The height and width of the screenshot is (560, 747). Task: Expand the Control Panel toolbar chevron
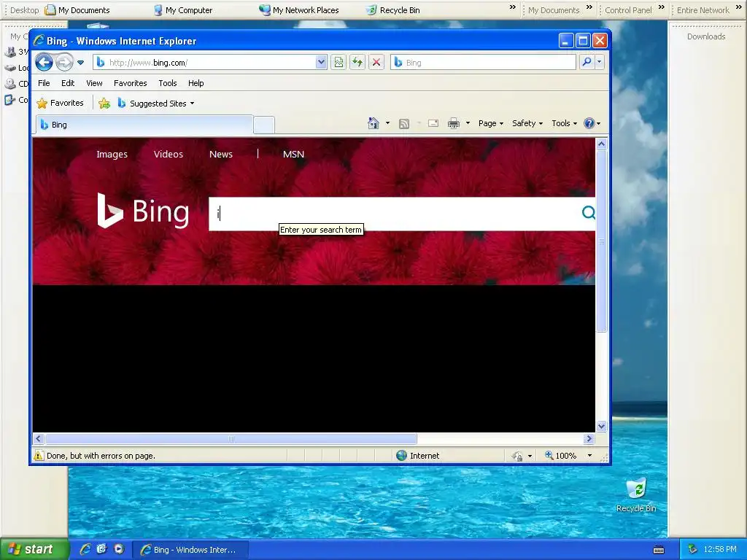[661, 7]
